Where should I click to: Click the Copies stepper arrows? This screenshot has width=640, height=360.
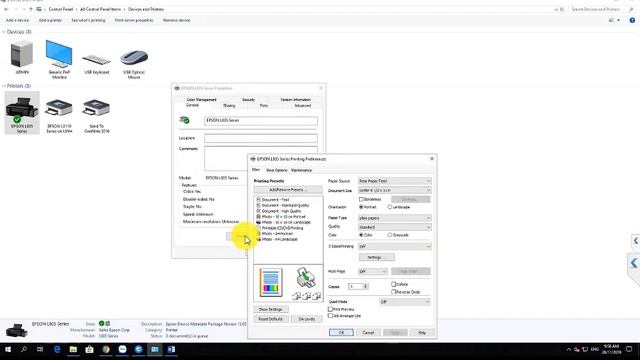tap(366, 287)
